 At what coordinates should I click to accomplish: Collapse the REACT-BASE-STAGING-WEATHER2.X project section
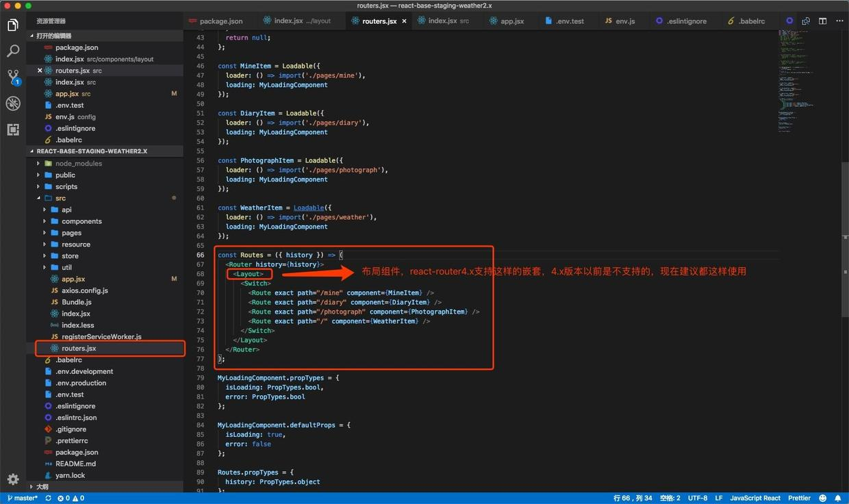105,151
